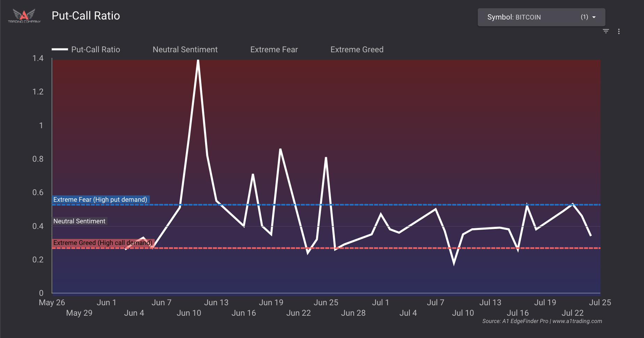644x338 pixels.
Task: Select the 'Neutral Sentiment' label inside chart
Action: pyautogui.click(x=79, y=221)
